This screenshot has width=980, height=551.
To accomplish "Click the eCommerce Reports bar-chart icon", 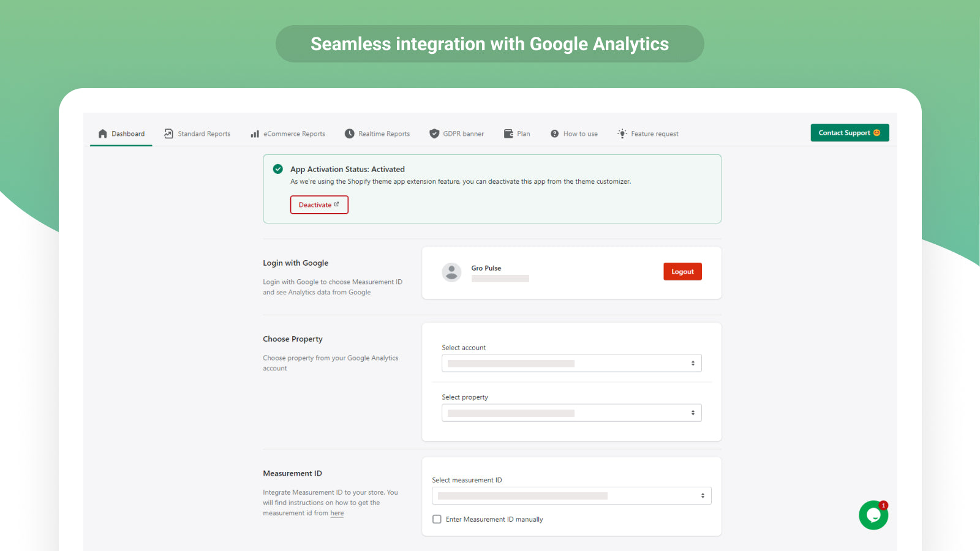I will coord(255,134).
